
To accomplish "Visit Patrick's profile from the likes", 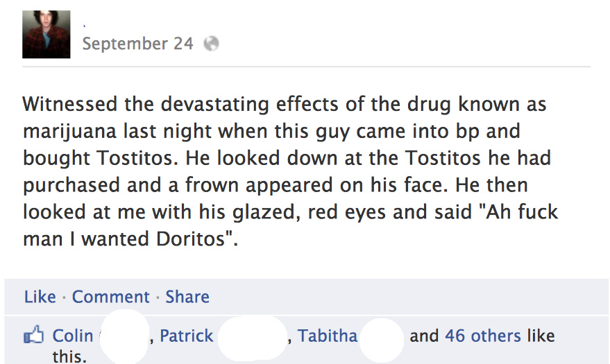I will pos(186,336).
